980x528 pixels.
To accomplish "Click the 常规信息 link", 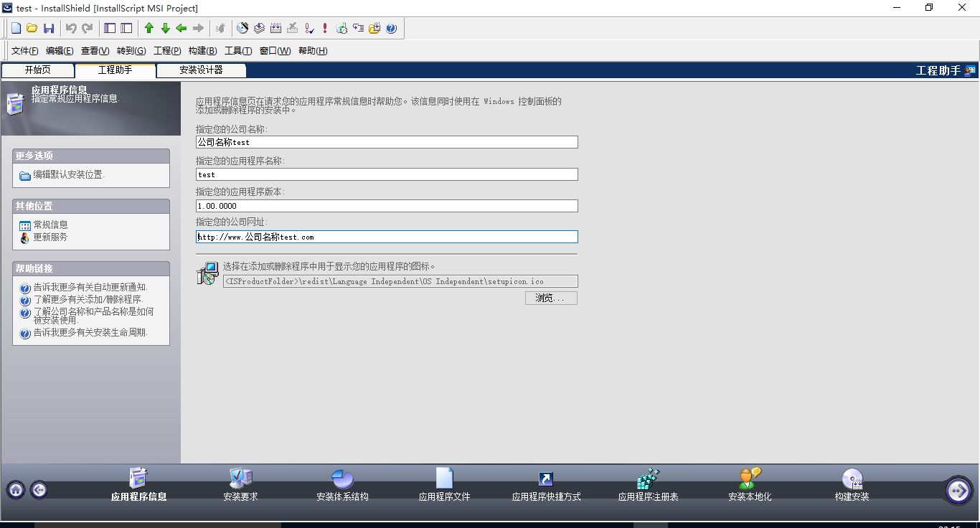I will (x=50, y=225).
